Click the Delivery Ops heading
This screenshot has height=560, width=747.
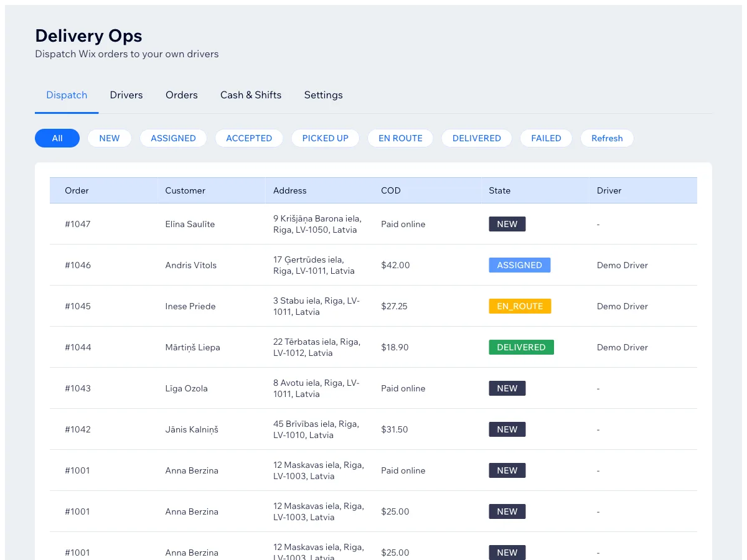pyautogui.click(x=88, y=35)
